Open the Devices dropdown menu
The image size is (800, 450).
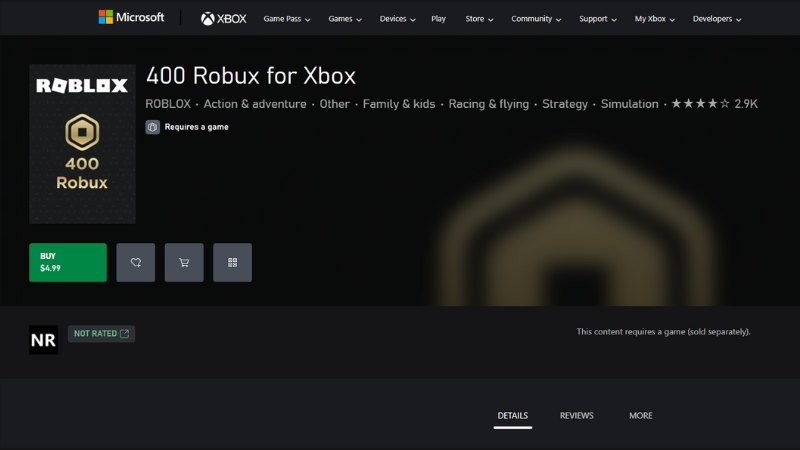click(397, 19)
